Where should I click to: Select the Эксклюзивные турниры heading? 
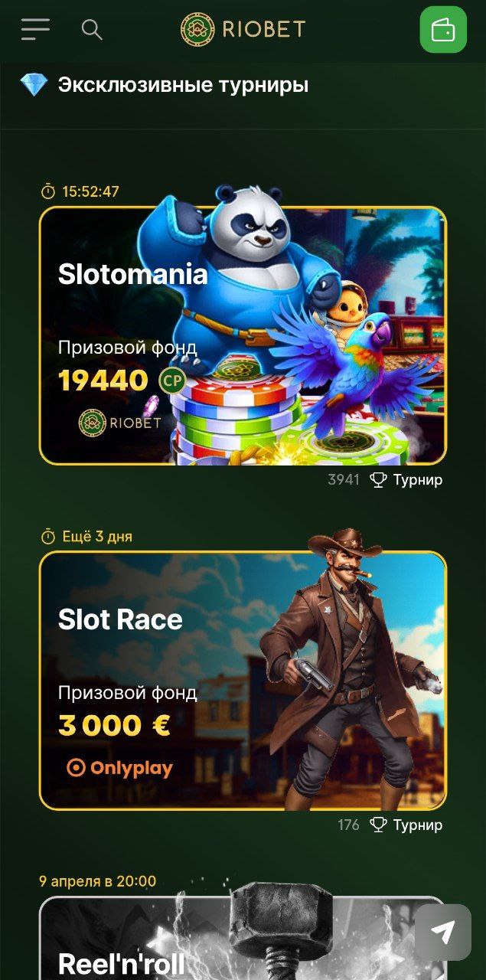[x=184, y=85]
